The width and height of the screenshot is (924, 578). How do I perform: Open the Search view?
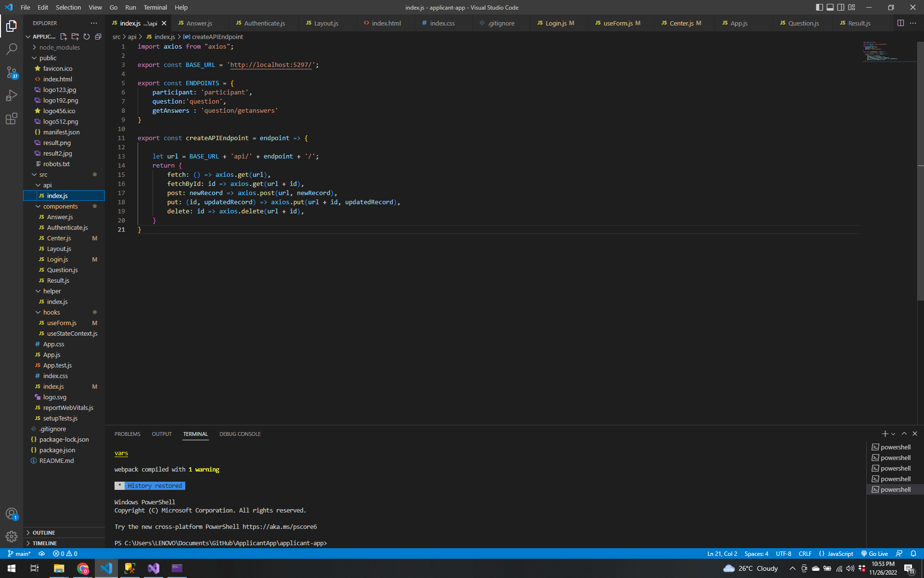click(12, 49)
